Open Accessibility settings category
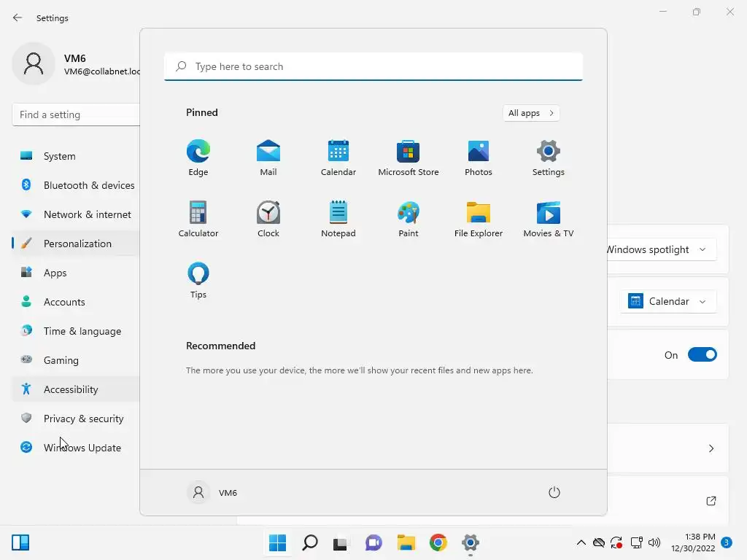This screenshot has width=747, height=560. [x=76, y=389]
